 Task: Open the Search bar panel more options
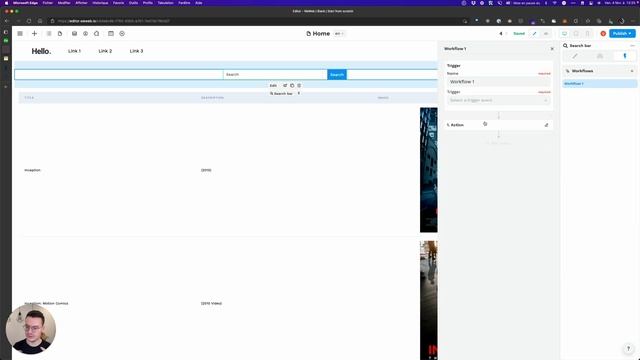pos(632,46)
